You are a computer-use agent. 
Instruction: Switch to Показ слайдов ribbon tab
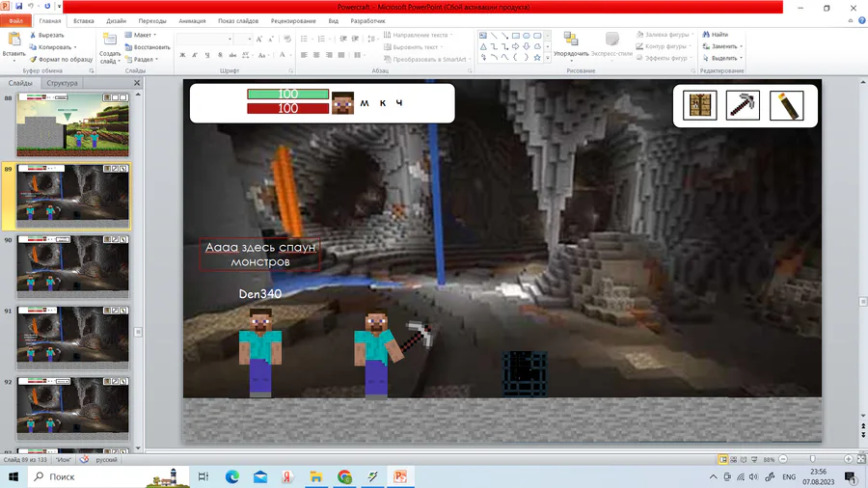click(238, 21)
